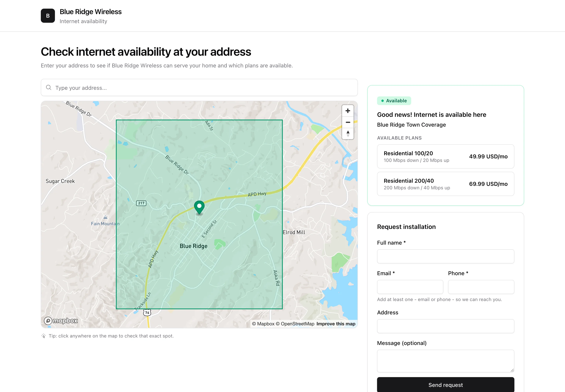
Task: Click the Internet availability subtitle
Action: [x=83, y=21]
